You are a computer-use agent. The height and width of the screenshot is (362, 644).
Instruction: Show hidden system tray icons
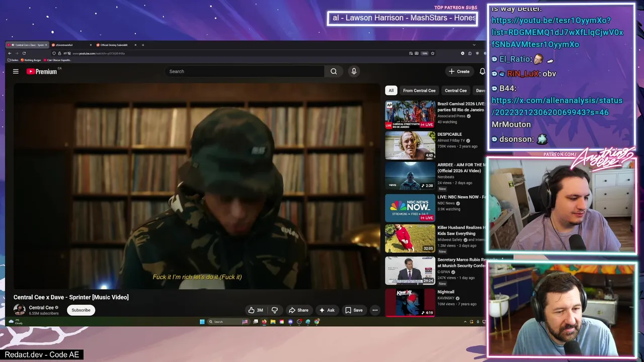click(465, 322)
